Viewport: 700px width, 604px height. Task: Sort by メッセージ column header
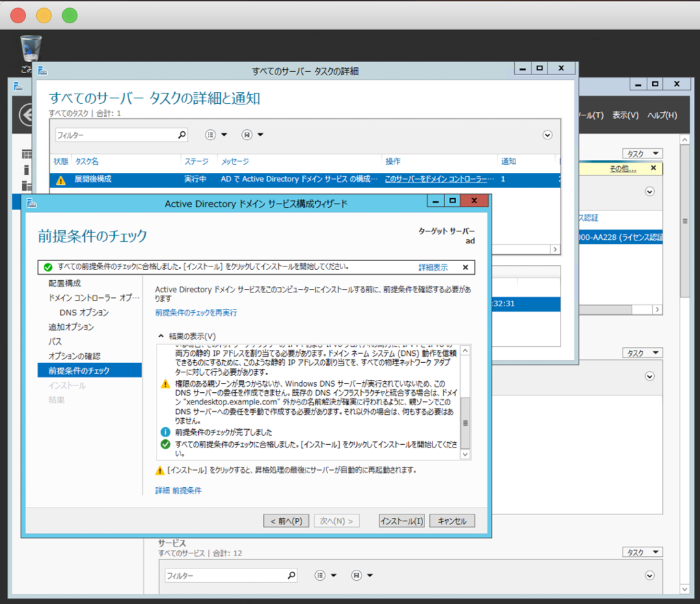point(235,161)
